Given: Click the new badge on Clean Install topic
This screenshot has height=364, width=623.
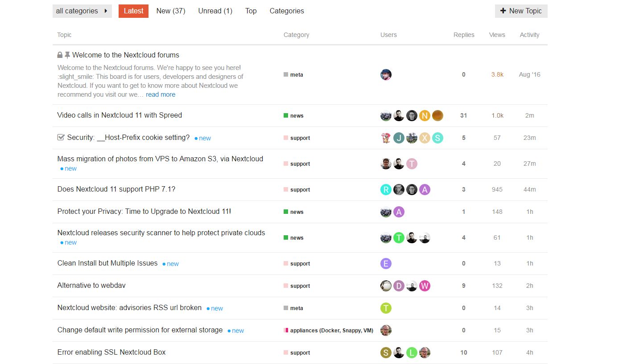Looking at the screenshot, I should point(170,264).
